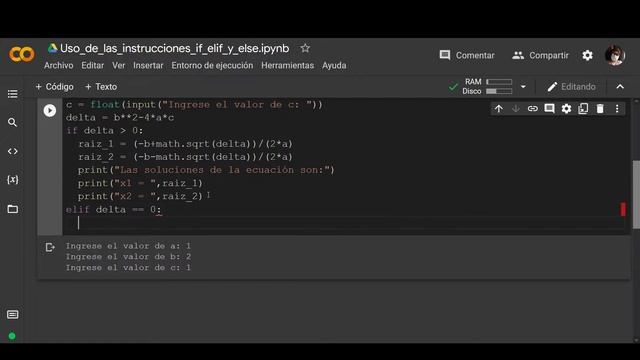Click the print "Las soluciones de la ecuación son:" line
The image size is (640, 360).
(x=206, y=170)
